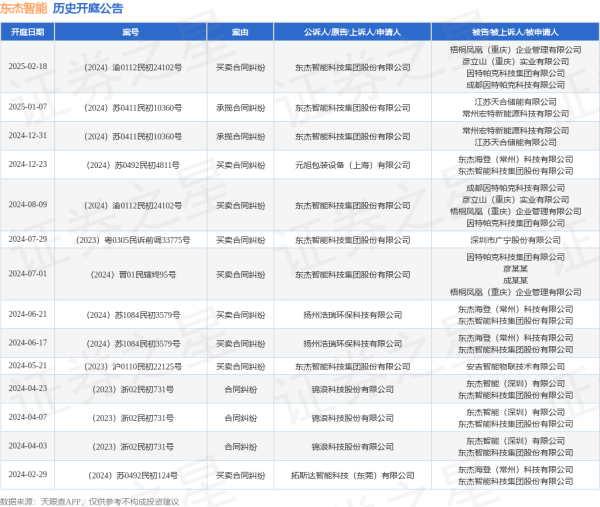600x507 pixels.
Task: Click 买卖合同纠纷 in the 2024-07-29 row
Action: tap(240, 240)
